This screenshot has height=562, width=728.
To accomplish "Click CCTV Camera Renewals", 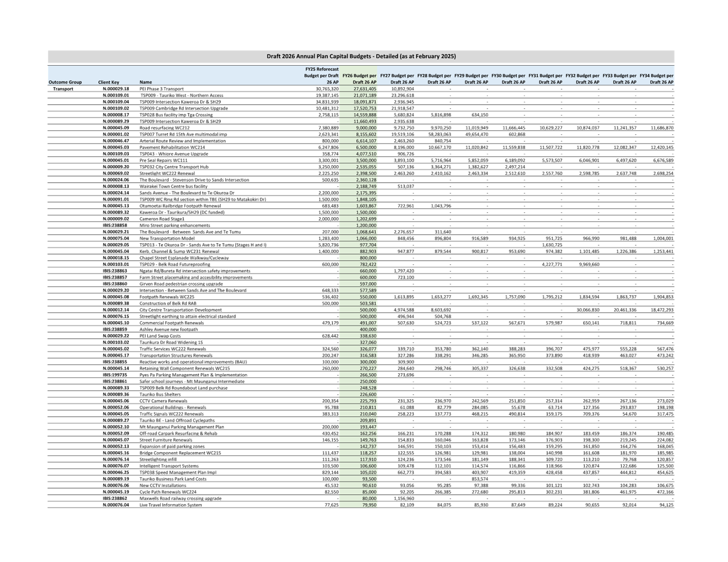I will point(164,401).
